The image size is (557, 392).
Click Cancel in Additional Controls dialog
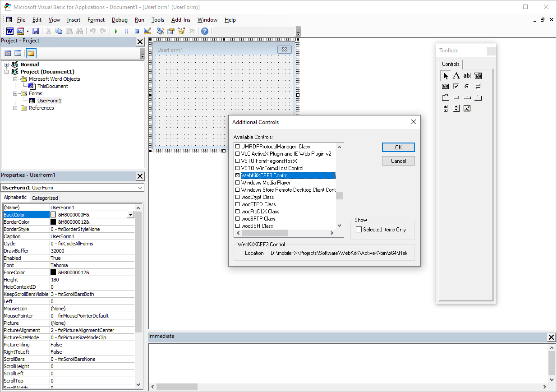tap(398, 161)
